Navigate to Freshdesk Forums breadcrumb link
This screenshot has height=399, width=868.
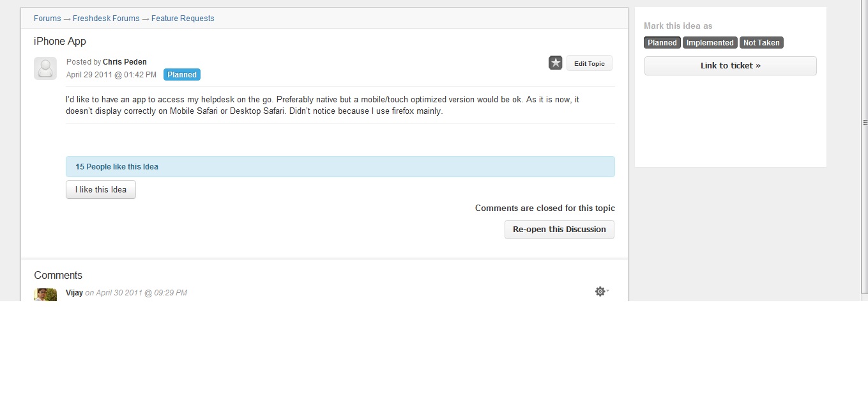[x=106, y=19]
